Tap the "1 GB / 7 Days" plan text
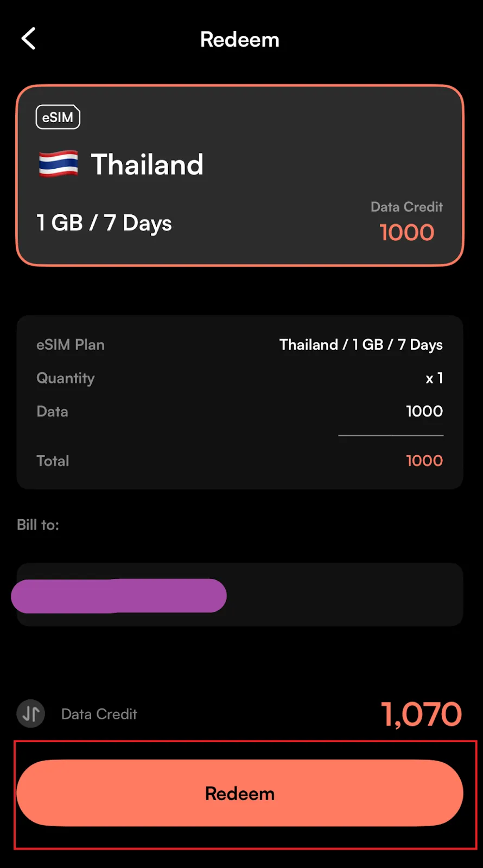The width and height of the screenshot is (483, 868). click(x=104, y=223)
